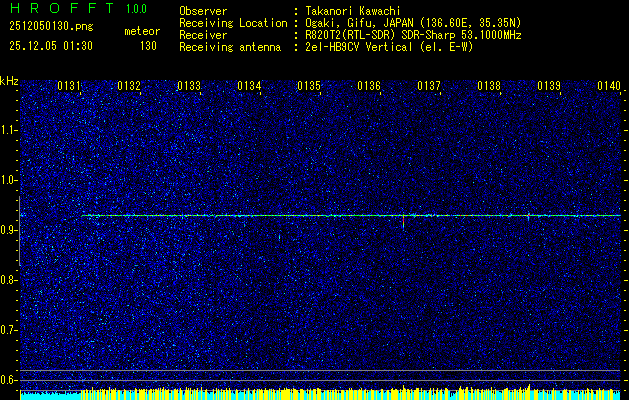The width and height of the screenshot is (629, 400).
Task: Click the 0132 time marker
Action: (129, 86)
